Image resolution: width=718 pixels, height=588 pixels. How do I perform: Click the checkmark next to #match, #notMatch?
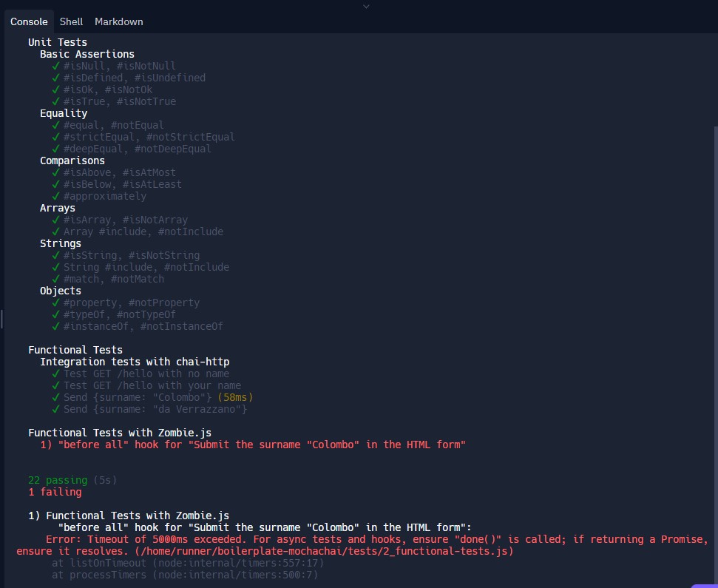coord(55,279)
